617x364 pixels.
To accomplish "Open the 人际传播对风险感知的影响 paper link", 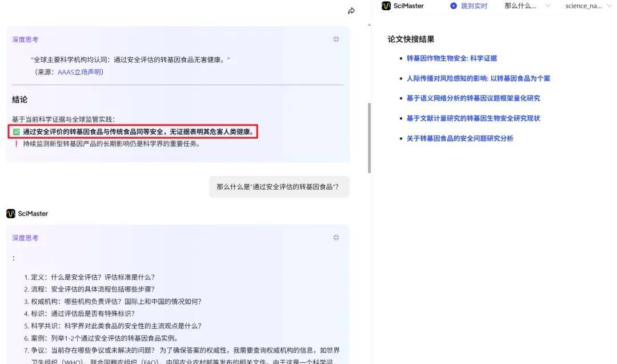I will click(x=478, y=78).
